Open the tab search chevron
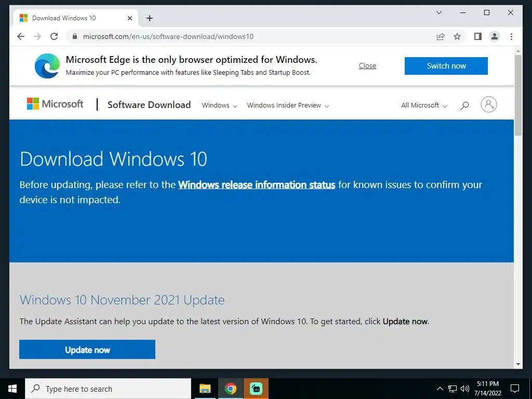 438,12
